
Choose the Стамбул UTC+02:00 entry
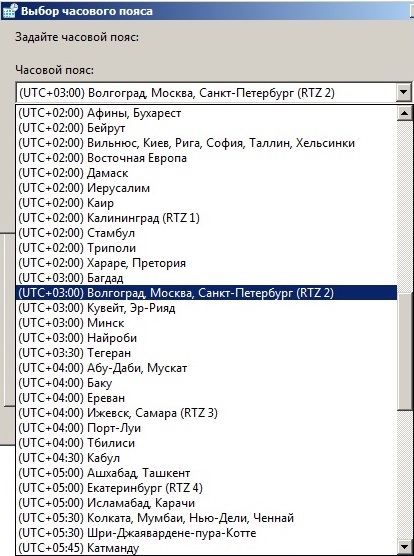206,233
